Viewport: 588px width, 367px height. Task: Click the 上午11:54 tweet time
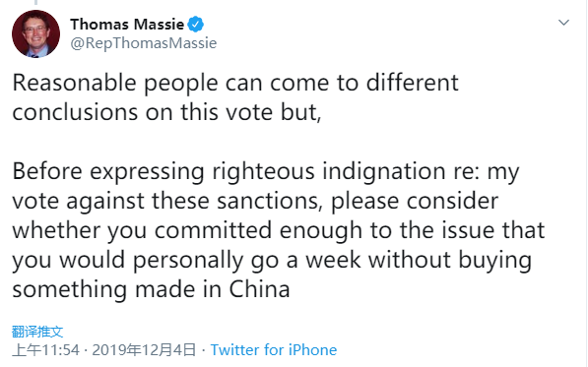45,350
